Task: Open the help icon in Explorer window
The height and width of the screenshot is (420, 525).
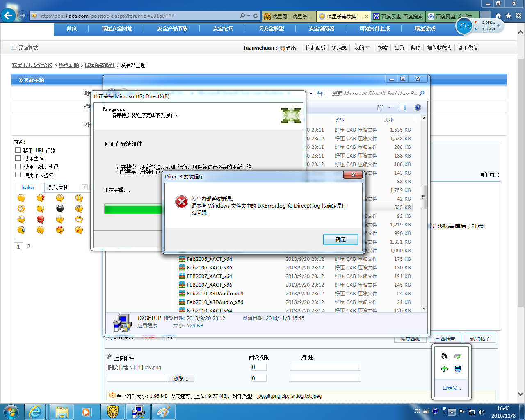Action: (418, 107)
